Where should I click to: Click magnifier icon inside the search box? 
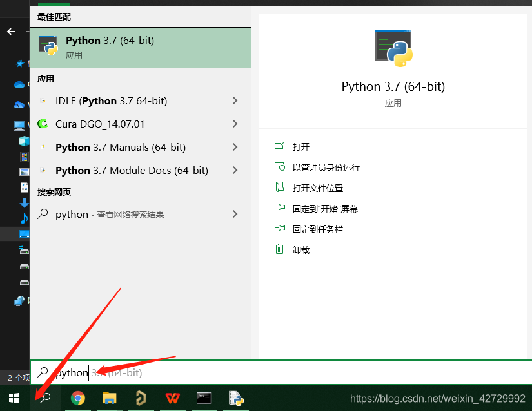(x=43, y=372)
